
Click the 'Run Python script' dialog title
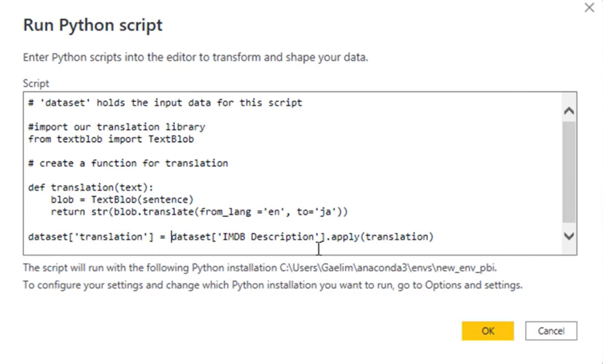pos(93,25)
